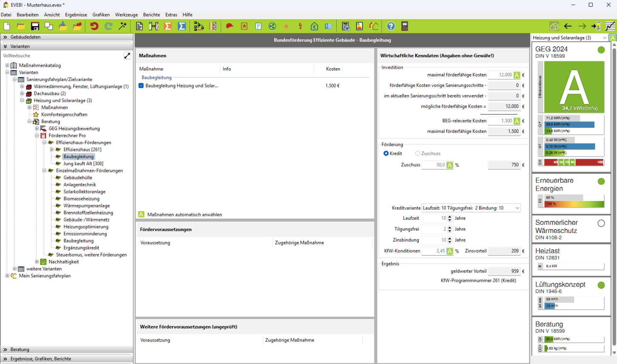Image resolution: width=617 pixels, height=364 pixels.
Task: Click the red undo arrow icon
Action: 94,26
